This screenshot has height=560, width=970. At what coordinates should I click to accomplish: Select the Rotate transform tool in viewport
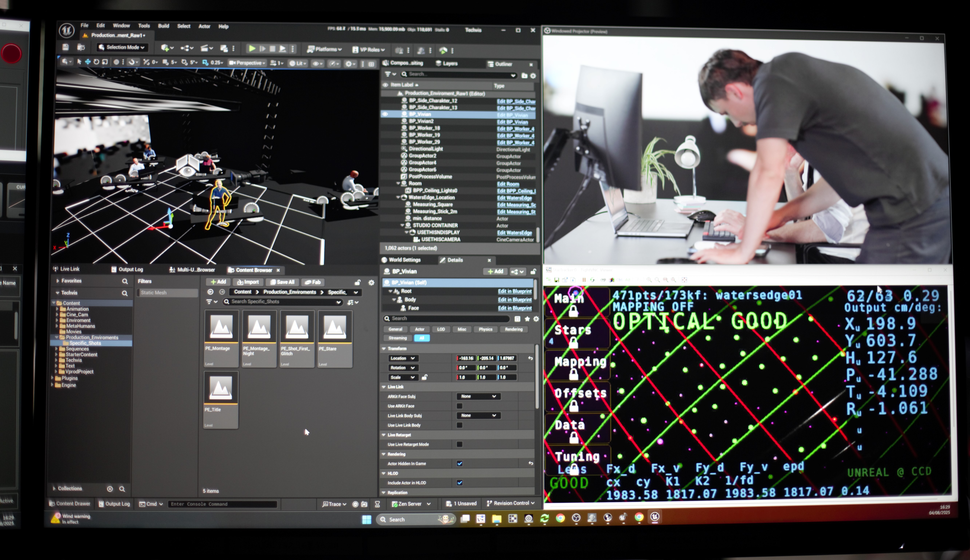click(96, 62)
